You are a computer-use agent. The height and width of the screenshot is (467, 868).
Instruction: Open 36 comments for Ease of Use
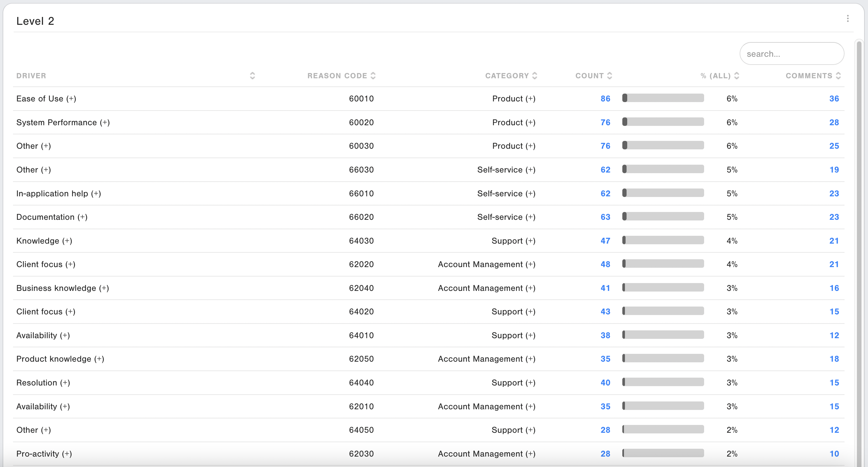pyautogui.click(x=834, y=98)
